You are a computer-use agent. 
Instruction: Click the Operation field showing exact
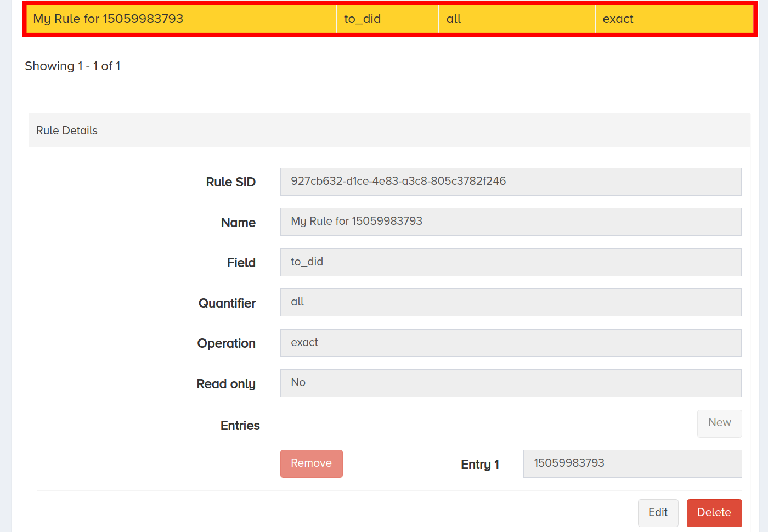tap(511, 343)
